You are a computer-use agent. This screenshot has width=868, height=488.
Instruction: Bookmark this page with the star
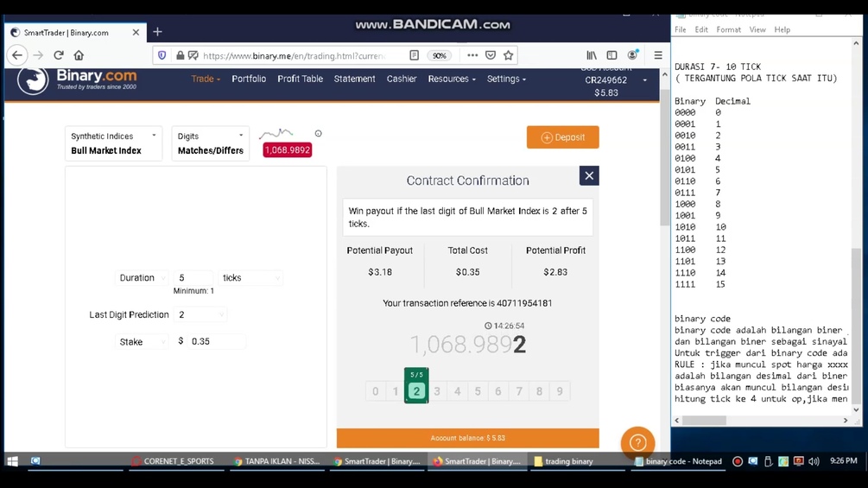coord(508,55)
